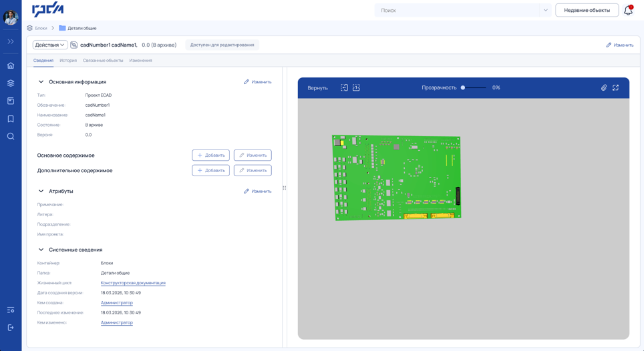644x351 pixels.
Task: Click the Доступен для редактирования status badge
Action: click(x=222, y=45)
